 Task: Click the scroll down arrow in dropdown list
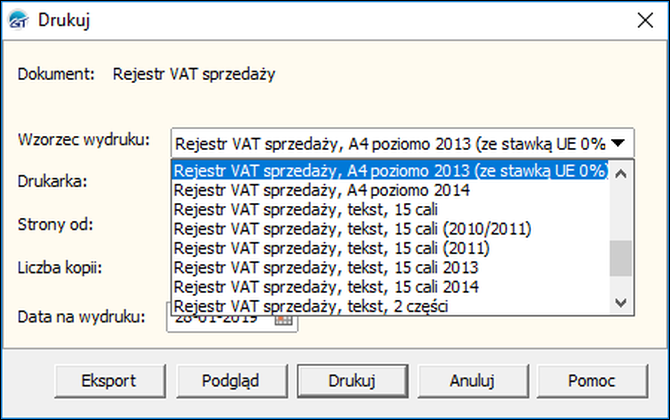[621, 303]
